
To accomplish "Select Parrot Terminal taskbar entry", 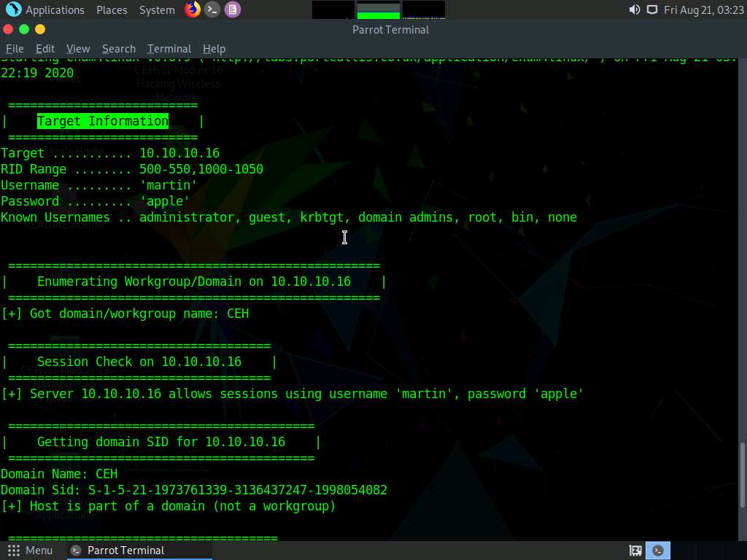I will tap(139, 551).
